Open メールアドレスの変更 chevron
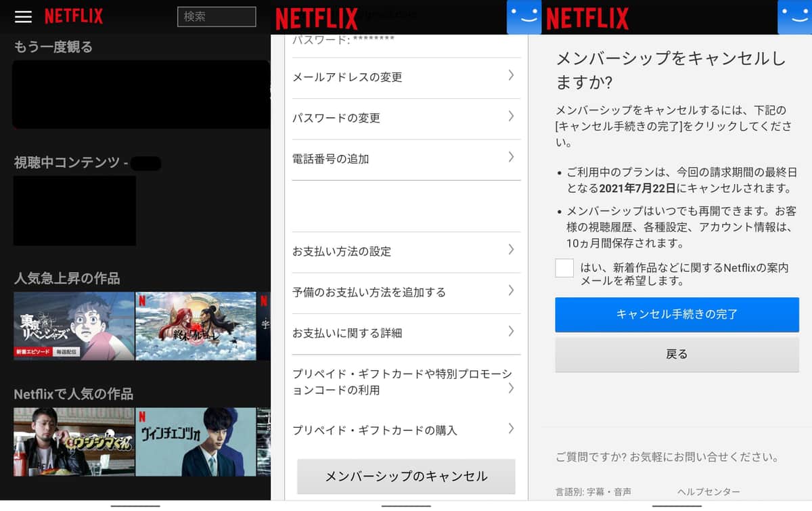This screenshot has height=511, width=812. point(511,76)
